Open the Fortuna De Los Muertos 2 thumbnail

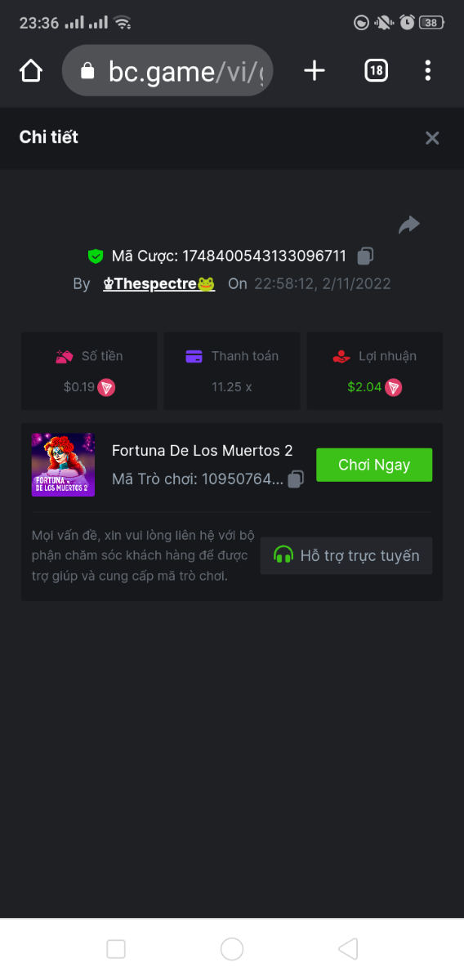click(x=63, y=465)
